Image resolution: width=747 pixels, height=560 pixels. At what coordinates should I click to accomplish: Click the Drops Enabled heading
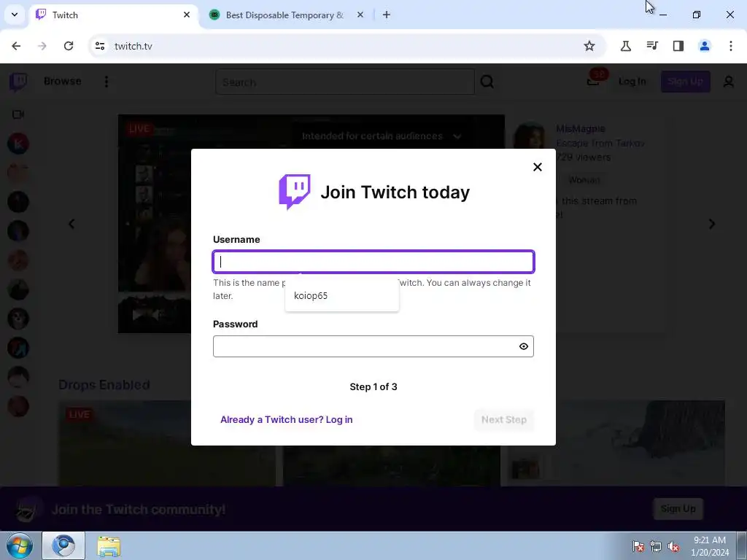pos(104,385)
